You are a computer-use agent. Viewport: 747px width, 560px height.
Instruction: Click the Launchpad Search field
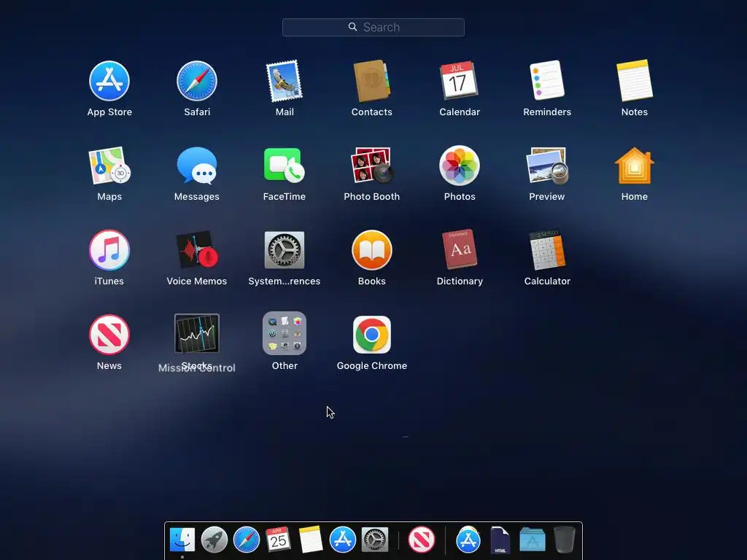(373, 27)
